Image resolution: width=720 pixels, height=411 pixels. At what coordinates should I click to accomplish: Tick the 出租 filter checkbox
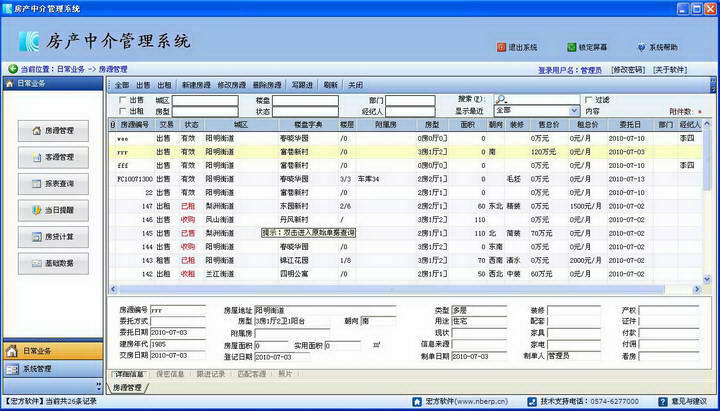coord(123,111)
